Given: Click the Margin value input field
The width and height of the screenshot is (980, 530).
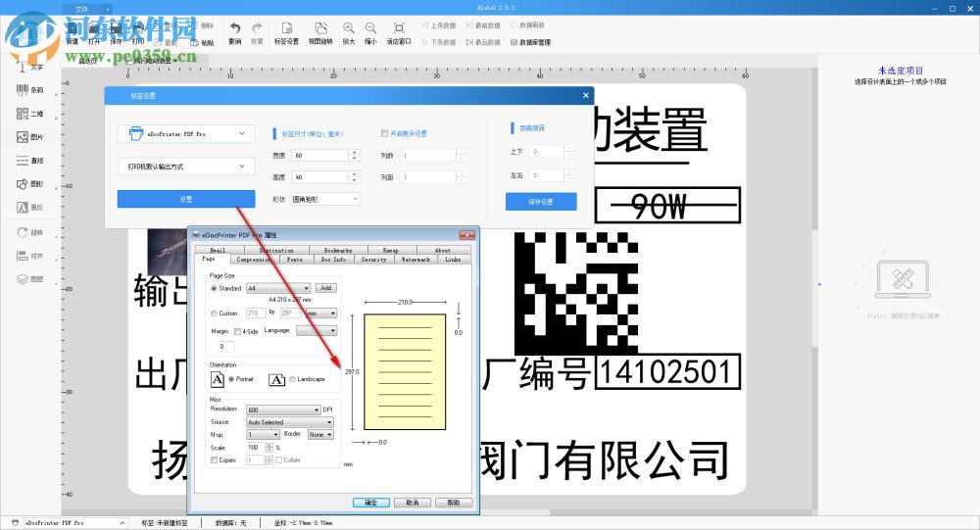Looking at the screenshot, I should [226, 346].
